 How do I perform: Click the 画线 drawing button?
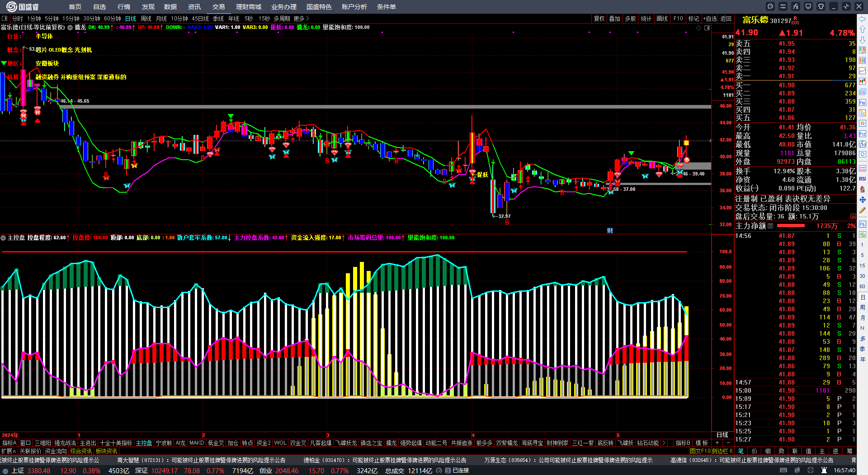(x=662, y=19)
